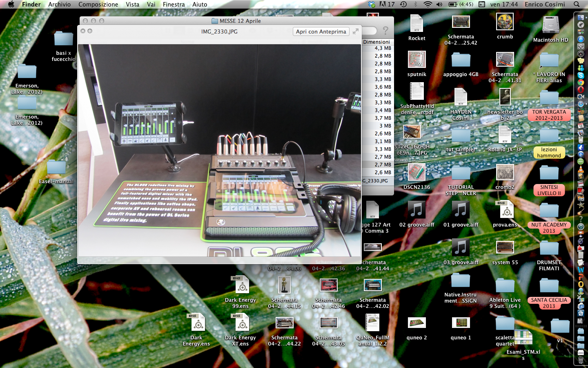Select the TOR VERGATA 2012-2013 folder
The image size is (588, 368).
pos(549,98)
